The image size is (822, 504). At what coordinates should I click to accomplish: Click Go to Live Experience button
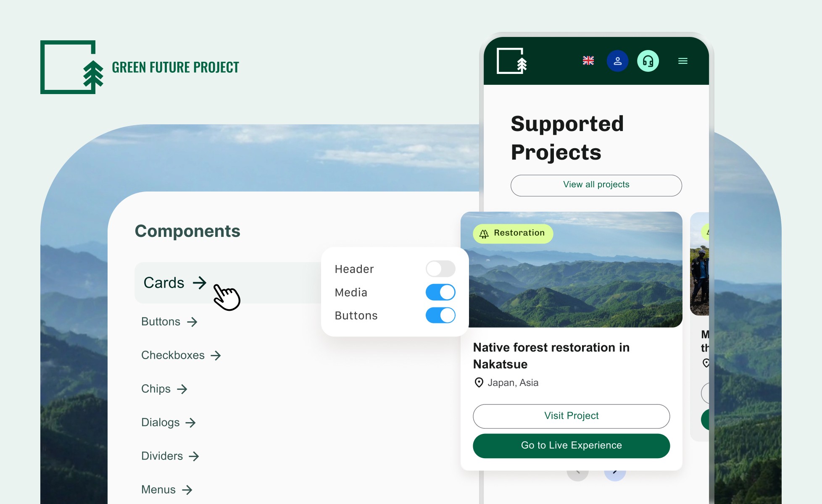click(x=572, y=446)
